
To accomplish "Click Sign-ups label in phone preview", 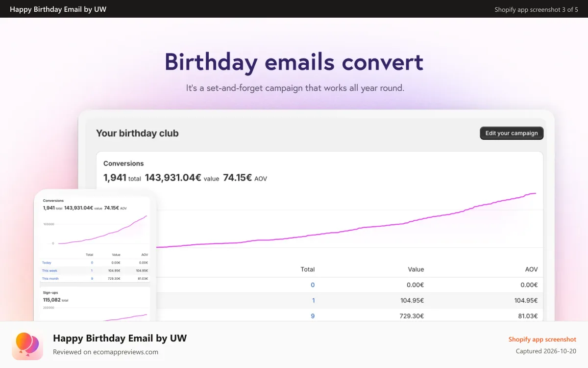I will coord(50,293).
